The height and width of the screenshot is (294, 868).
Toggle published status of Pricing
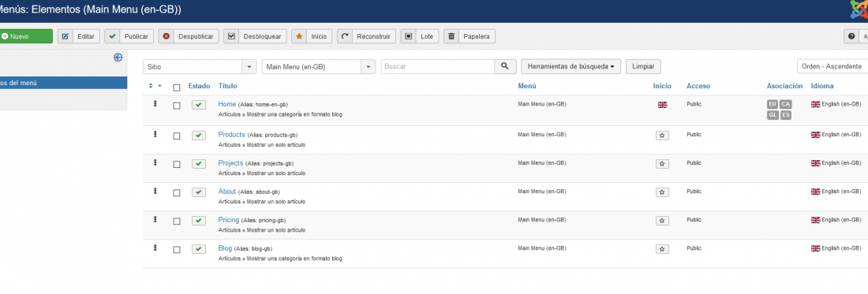199,221
